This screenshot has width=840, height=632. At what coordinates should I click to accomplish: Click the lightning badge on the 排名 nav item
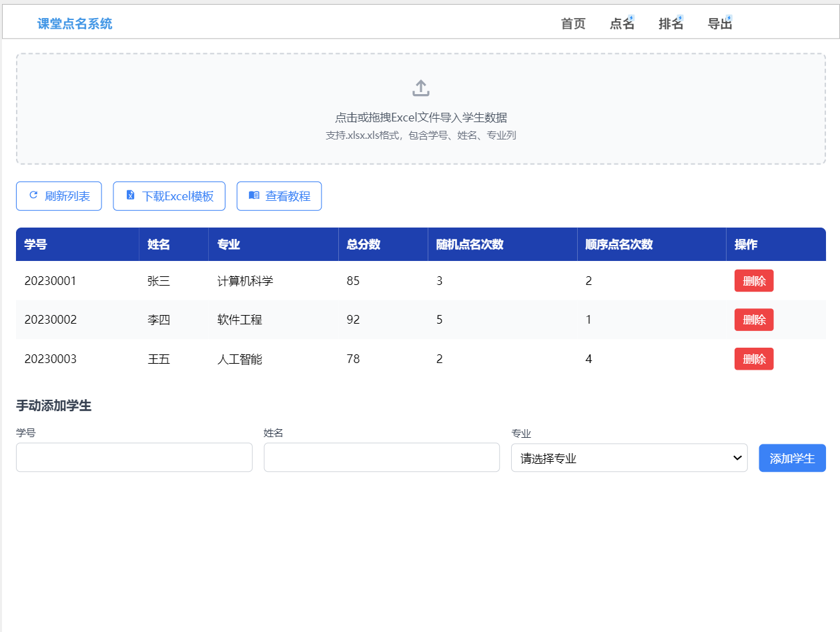click(x=680, y=17)
